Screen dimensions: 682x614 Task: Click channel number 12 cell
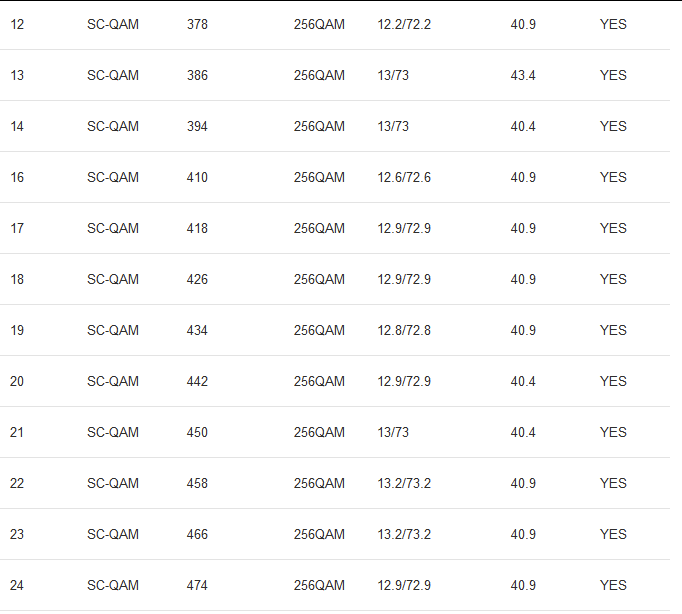point(17,24)
